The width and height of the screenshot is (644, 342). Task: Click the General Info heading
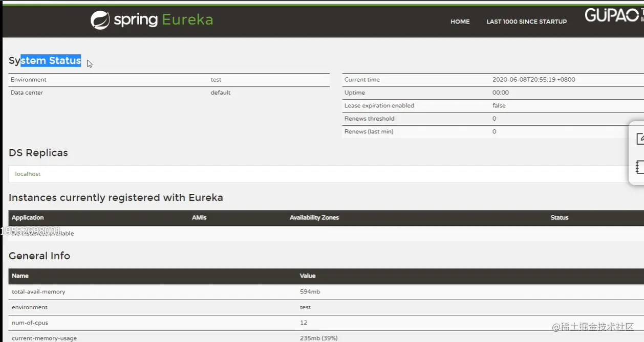[x=39, y=256]
